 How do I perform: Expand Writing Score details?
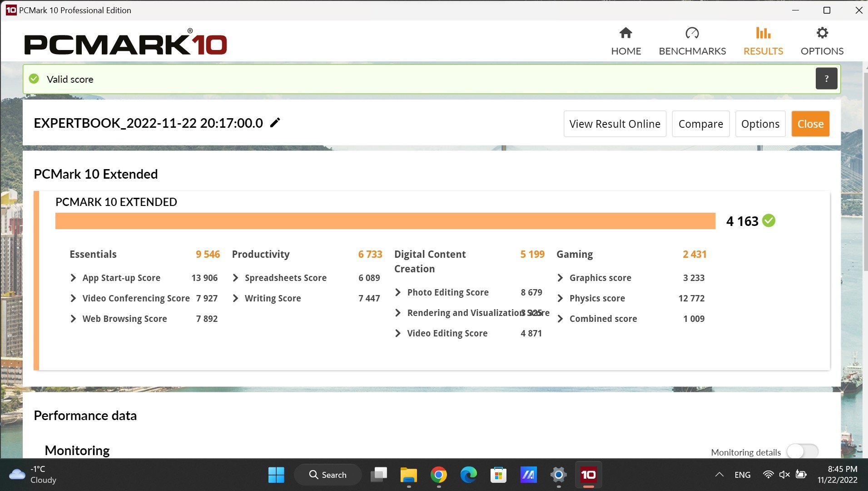click(x=235, y=298)
